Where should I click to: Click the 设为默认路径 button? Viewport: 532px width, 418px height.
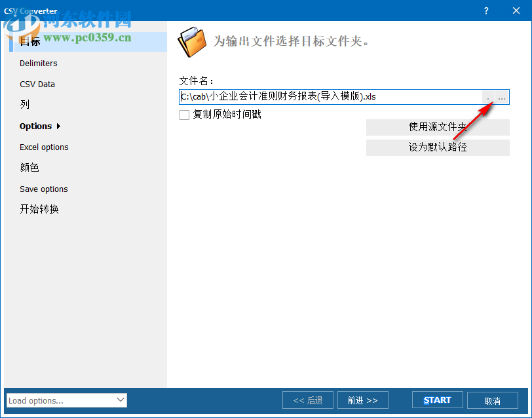point(438,147)
